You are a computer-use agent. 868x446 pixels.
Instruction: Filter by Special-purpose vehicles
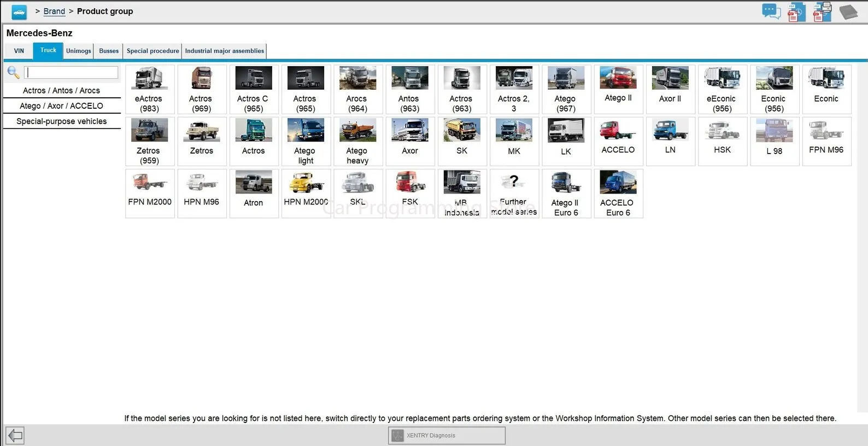click(x=62, y=121)
